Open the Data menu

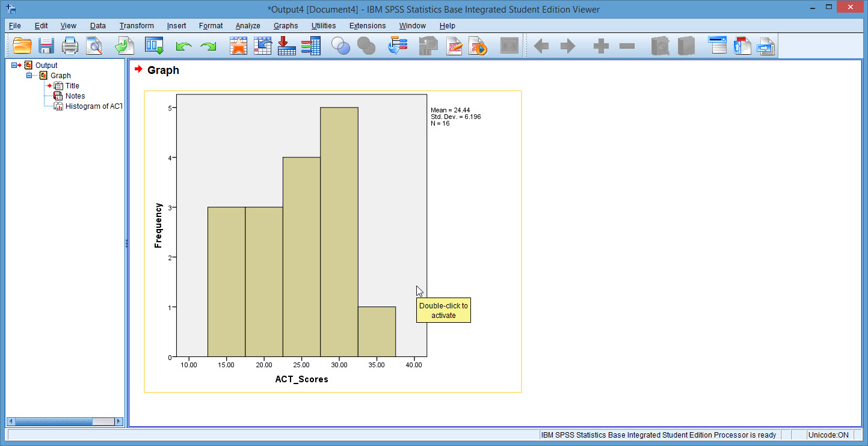coord(98,26)
